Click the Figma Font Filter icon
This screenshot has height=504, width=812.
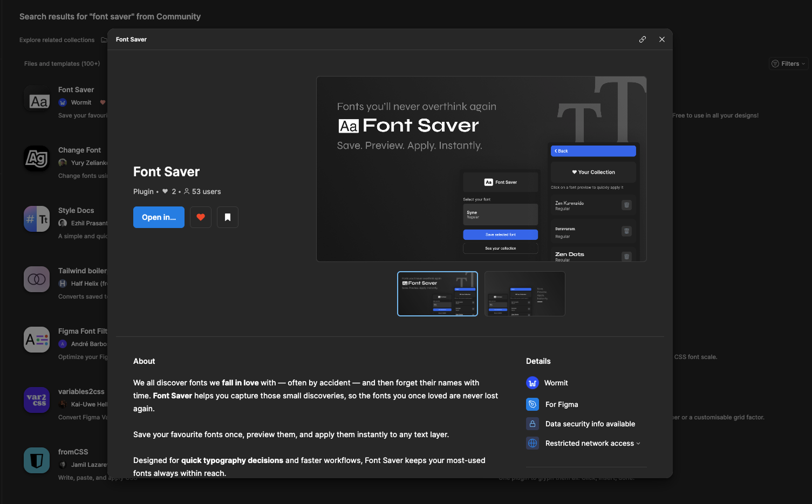[x=37, y=340]
